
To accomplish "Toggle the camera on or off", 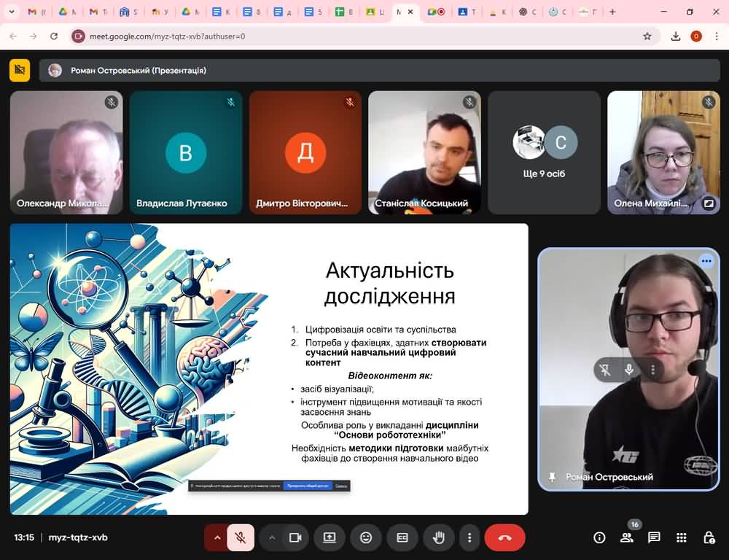I will [295, 537].
